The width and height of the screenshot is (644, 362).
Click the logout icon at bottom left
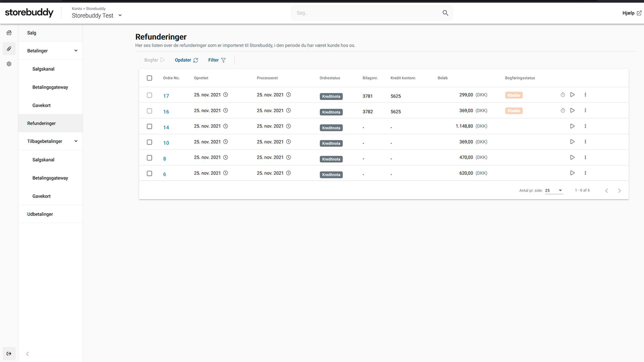[x=9, y=353]
